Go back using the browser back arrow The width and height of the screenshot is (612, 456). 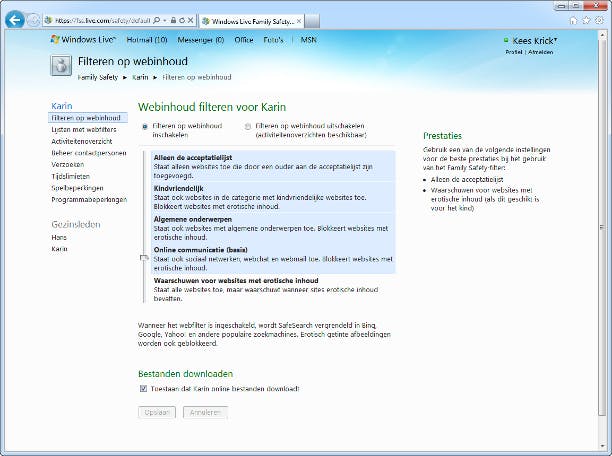pyautogui.click(x=14, y=20)
